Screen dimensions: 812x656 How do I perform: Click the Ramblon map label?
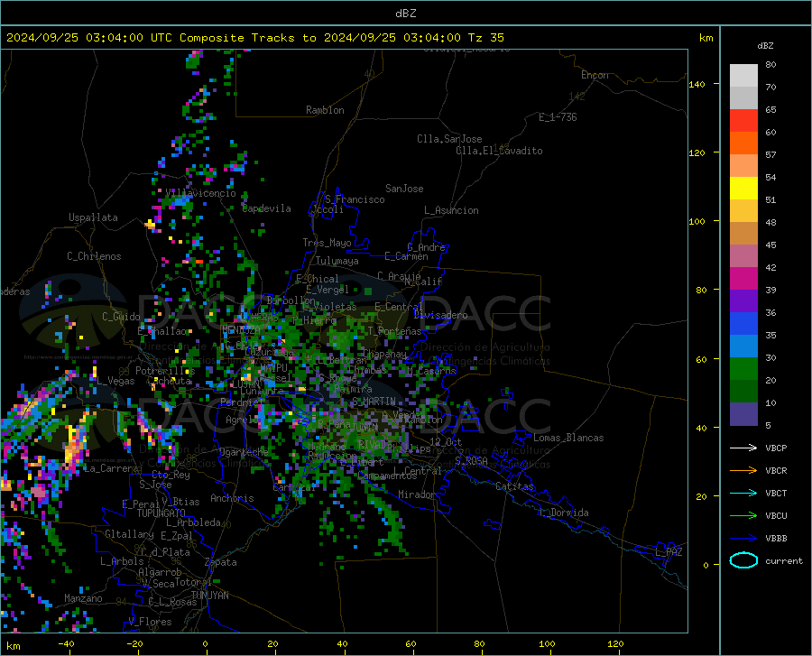[325, 110]
